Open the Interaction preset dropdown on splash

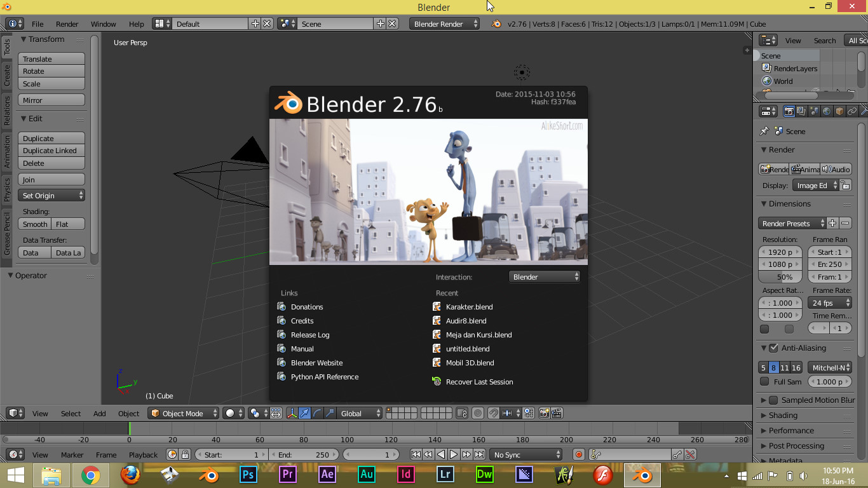click(x=545, y=276)
